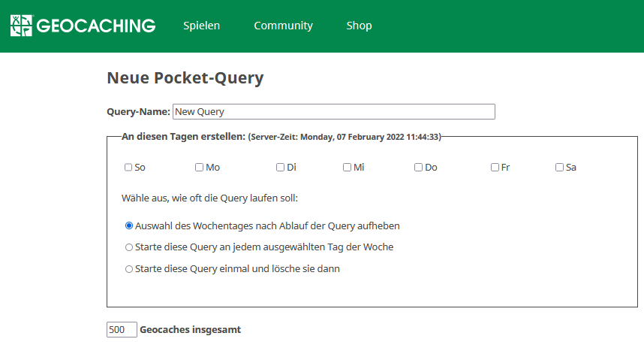Open the Community menu

(284, 26)
